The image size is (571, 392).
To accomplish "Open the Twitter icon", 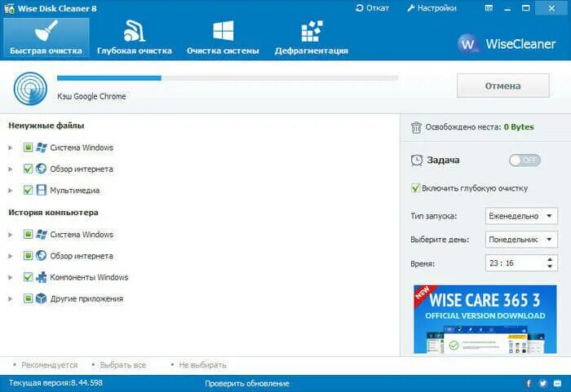I will [543, 383].
